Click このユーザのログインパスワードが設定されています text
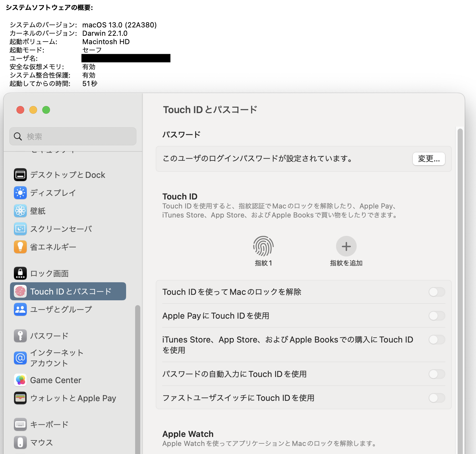This screenshot has height=454, width=476. [258, 159]
